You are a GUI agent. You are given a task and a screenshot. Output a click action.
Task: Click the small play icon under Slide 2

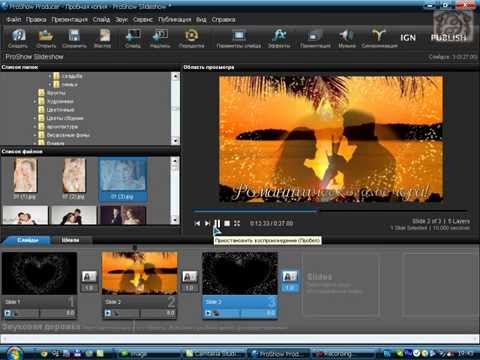pyautogui.click(x=108, y=313)
